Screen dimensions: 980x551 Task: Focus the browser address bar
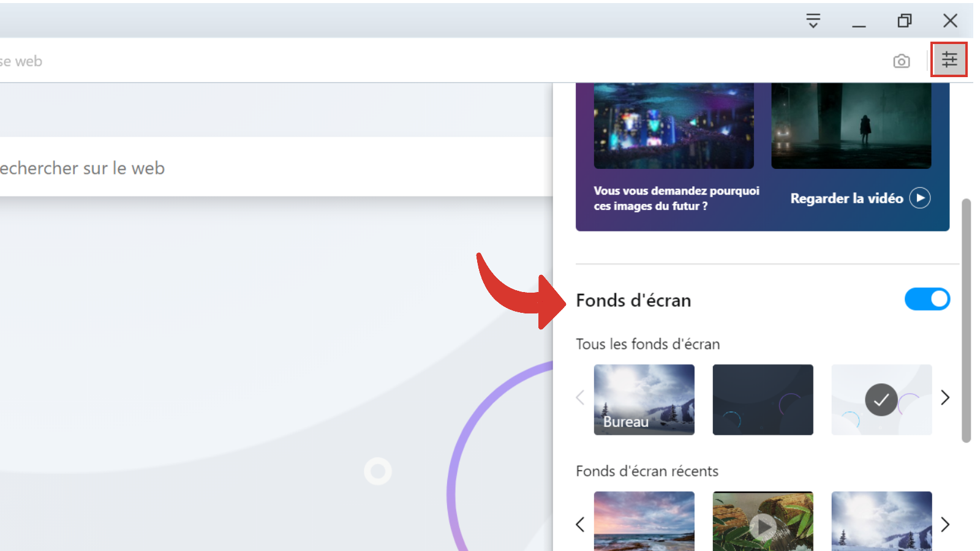coord(367,61)
